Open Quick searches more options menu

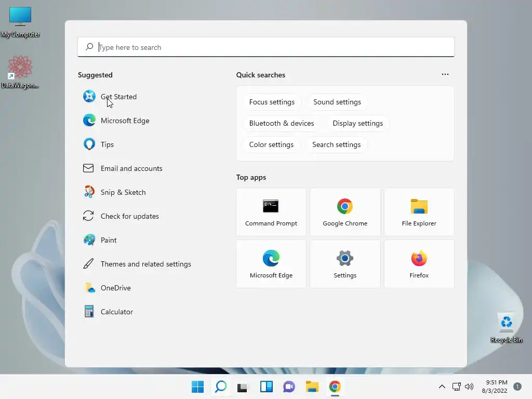pos(445,74)
